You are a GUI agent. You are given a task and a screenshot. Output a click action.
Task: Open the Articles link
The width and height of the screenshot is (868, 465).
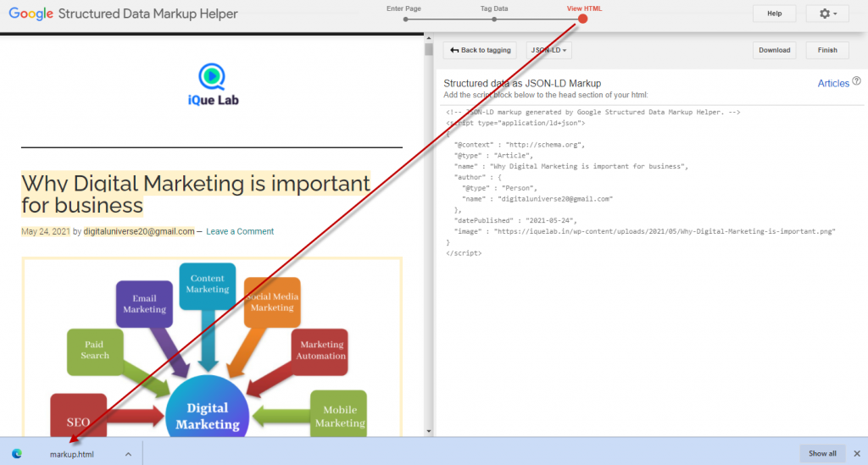click(833, 84)
